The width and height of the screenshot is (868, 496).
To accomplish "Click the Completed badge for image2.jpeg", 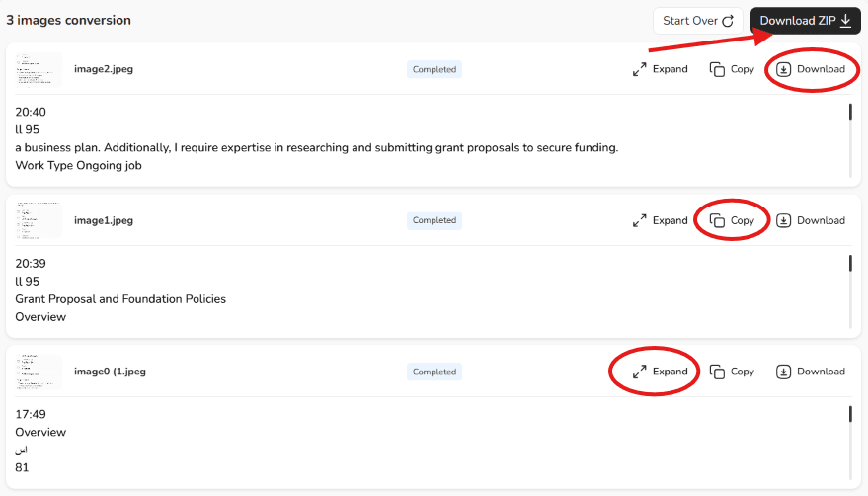I will (434, 69).
